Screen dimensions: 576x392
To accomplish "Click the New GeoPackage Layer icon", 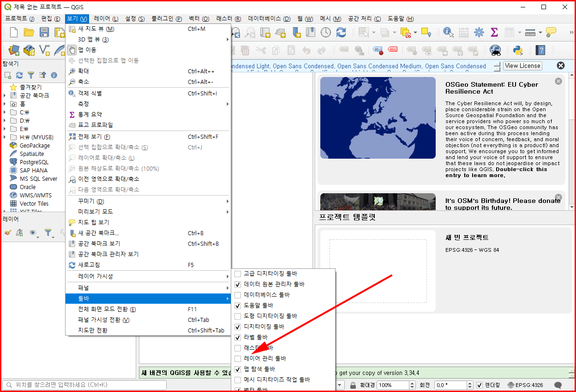I will click(x=29, y=50).
